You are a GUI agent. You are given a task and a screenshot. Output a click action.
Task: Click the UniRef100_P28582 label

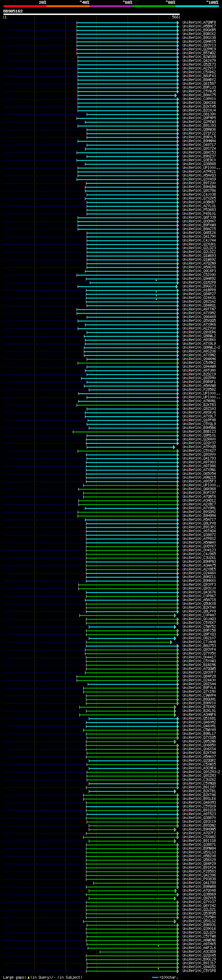click(199, 390)
